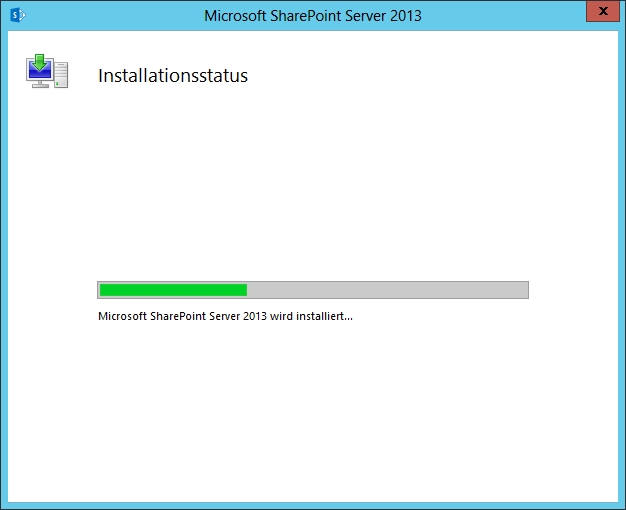Click the Installationsstatus heading
Screen dimensions: 626x510
click(x=172, y=75)
